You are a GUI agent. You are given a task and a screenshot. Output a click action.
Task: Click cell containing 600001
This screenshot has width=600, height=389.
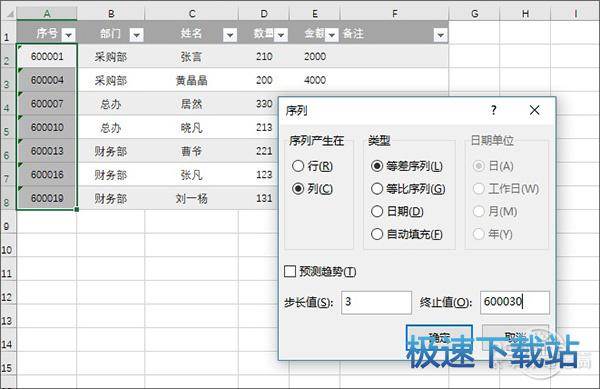coord(47,56)
